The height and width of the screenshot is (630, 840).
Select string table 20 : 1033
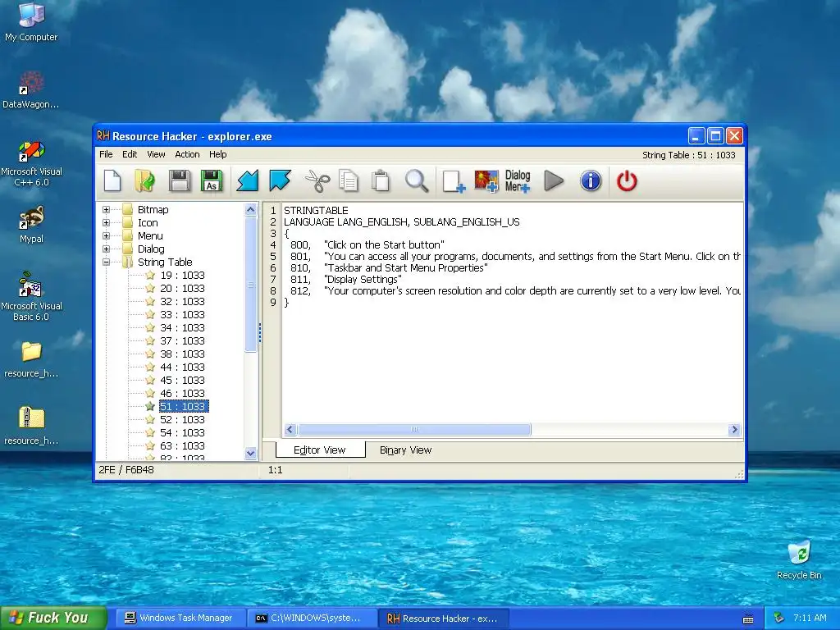tap(182, 288)
